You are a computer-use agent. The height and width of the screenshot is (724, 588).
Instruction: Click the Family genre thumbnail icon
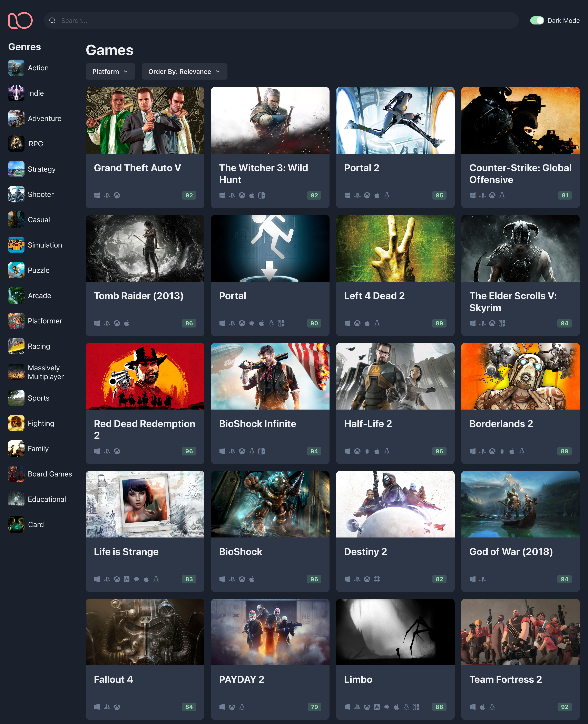click(x=16, y=449)
